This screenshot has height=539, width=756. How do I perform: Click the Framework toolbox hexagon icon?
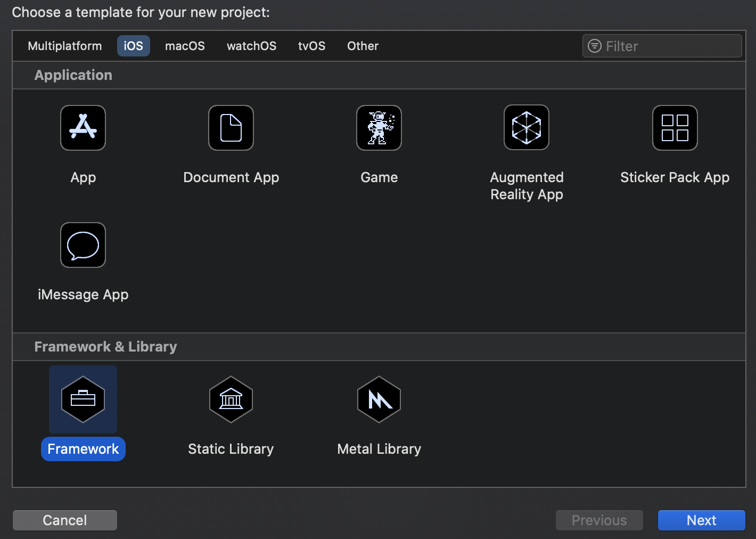(x=83, y=399)
